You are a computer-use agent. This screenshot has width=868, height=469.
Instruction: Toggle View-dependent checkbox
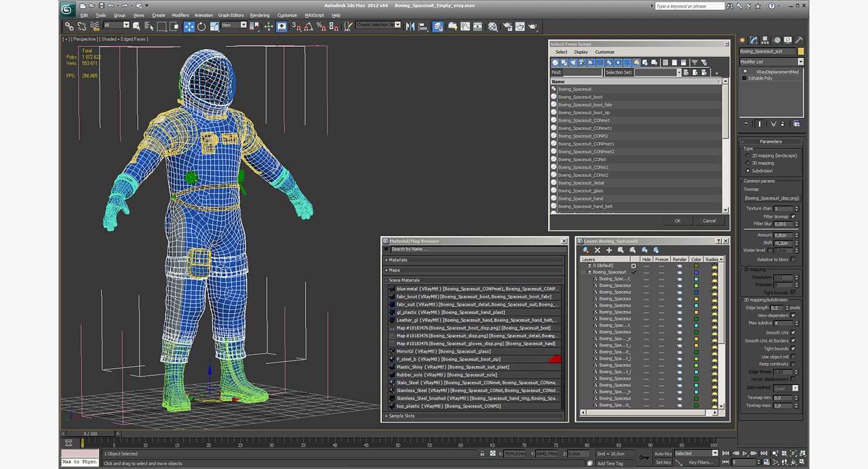(793, 315)
